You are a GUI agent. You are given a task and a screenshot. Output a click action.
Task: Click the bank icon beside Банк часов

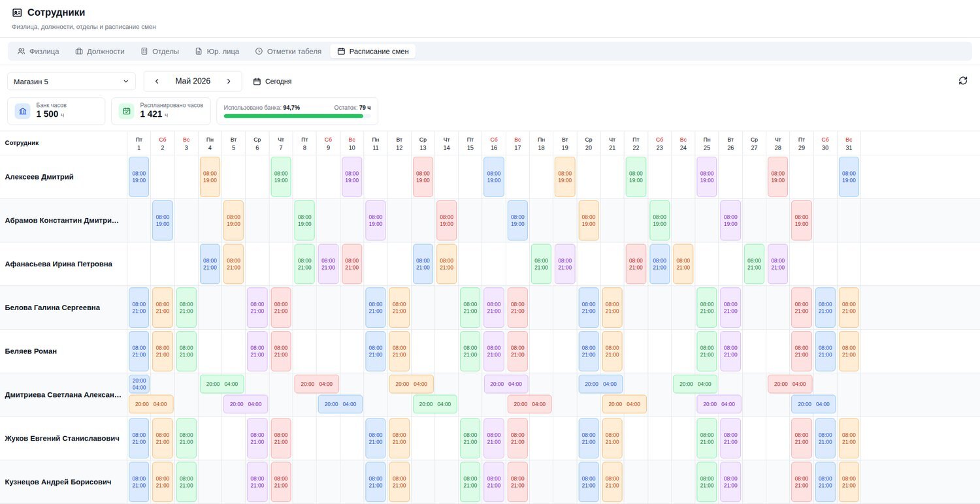point(23,111)
